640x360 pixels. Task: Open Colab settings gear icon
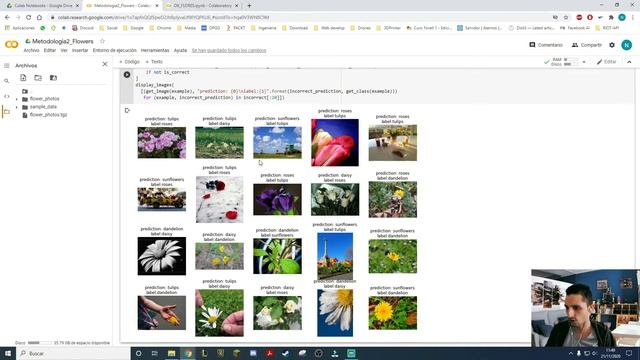click(x=612, y=45)
